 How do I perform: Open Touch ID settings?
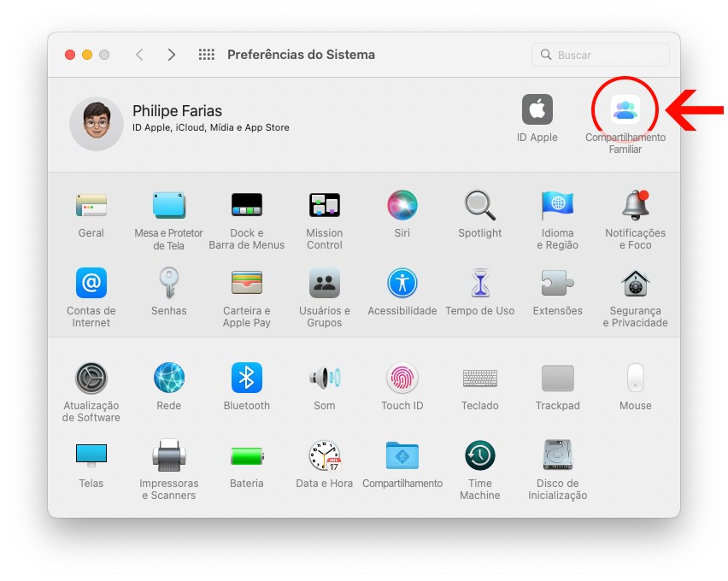point(402,378)
